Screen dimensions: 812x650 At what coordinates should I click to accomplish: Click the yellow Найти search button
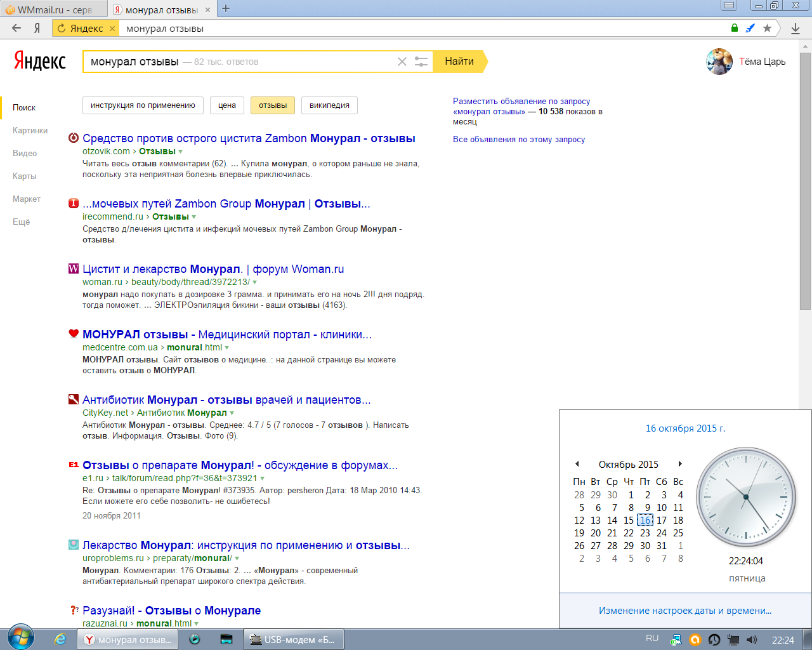(x=459, y=62)
